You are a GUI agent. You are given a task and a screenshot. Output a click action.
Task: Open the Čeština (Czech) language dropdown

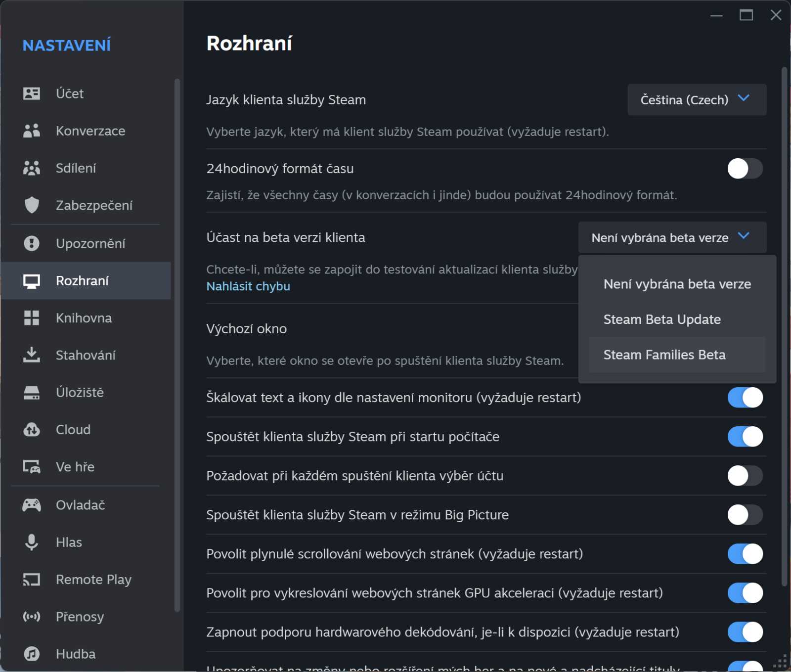click(697, 100)
